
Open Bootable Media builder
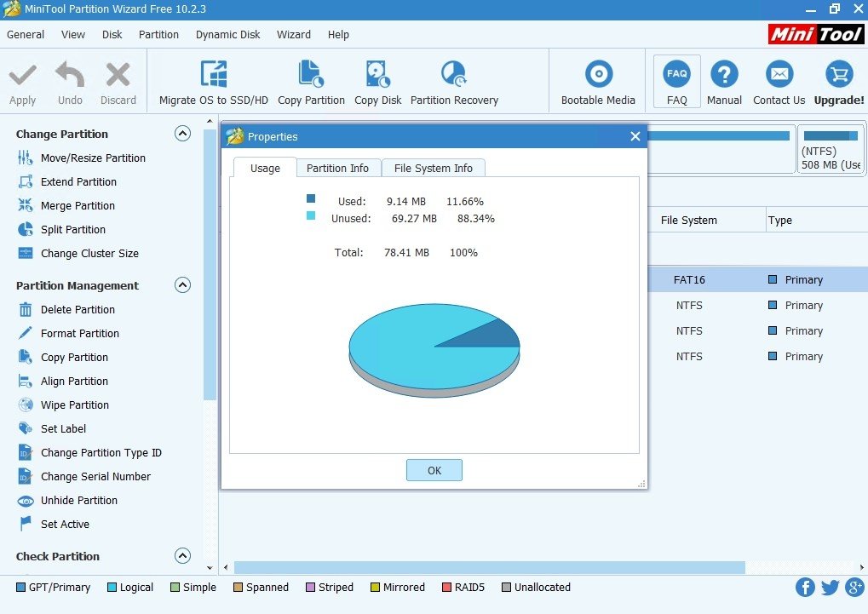tap(599, 83)
